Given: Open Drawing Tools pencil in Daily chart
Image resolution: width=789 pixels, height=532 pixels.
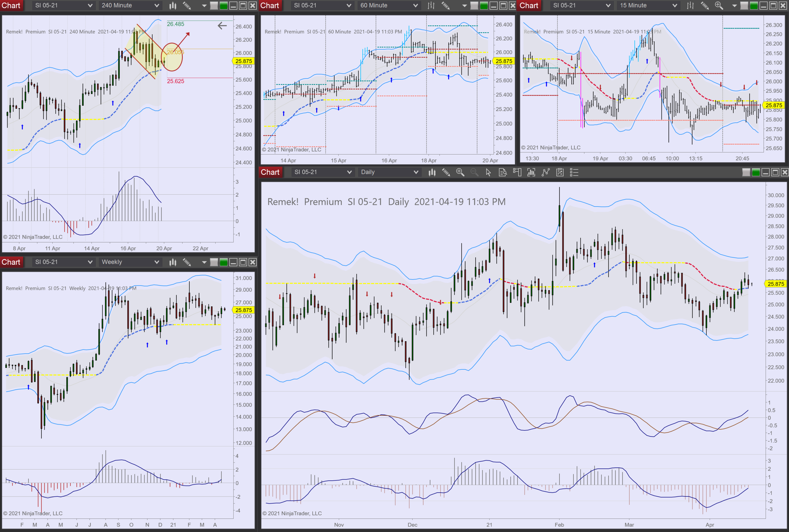Looking at the screenshot, I should coord(446,172).
